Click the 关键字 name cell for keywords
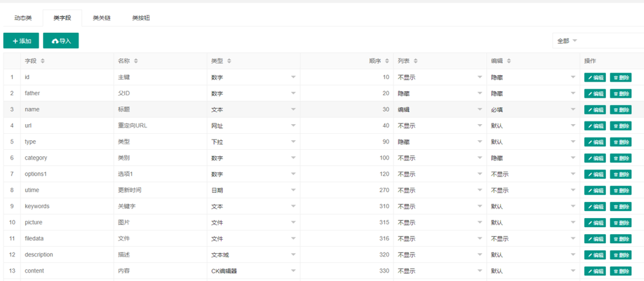 [126, 206]
